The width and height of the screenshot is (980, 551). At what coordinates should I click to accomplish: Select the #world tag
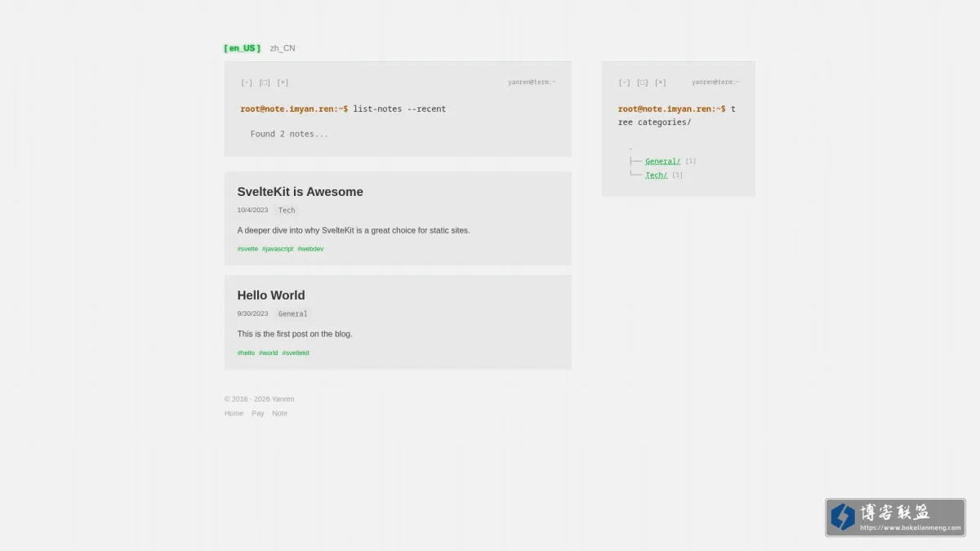(x=269, y=353)
